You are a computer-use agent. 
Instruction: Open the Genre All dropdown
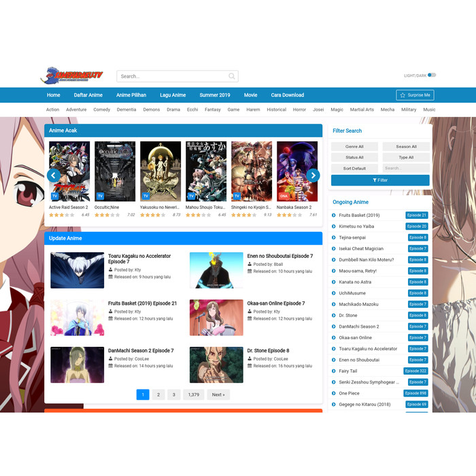pos(354,146)
